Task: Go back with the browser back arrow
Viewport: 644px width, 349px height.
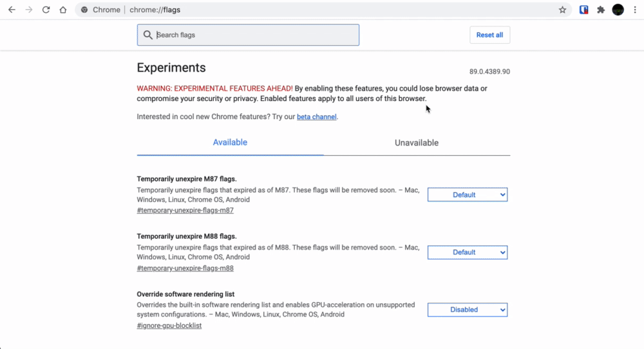Action: (12, 10)
